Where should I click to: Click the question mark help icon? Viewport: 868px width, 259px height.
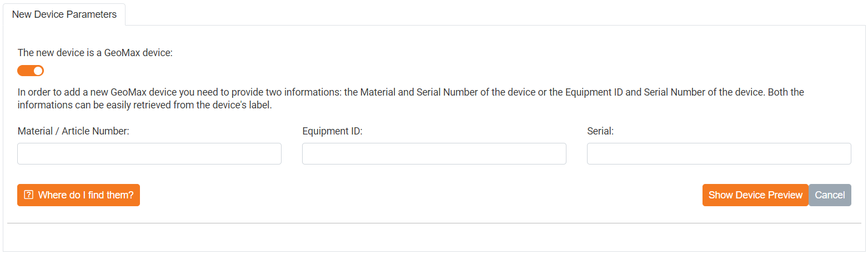[29, 195]
